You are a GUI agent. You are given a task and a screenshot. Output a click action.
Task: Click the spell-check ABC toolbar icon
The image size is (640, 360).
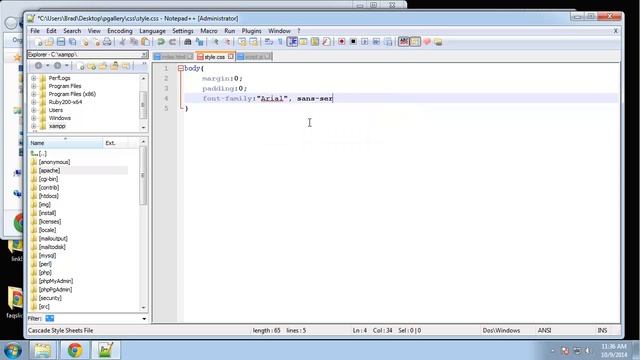coord(404,42)
